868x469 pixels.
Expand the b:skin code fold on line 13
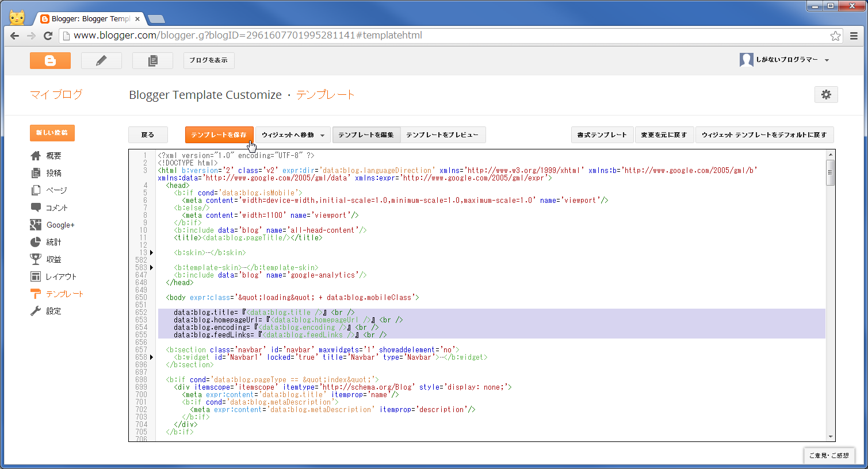point(152,252)
